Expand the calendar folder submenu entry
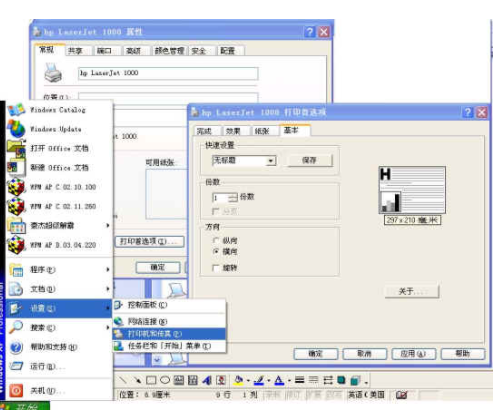Screen dimensions: 497x410 [x=59, y=226]
